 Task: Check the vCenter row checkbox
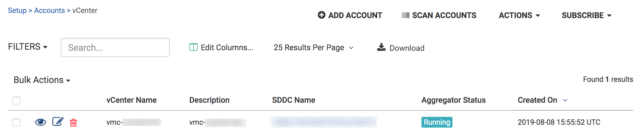(x=16, y=123)
